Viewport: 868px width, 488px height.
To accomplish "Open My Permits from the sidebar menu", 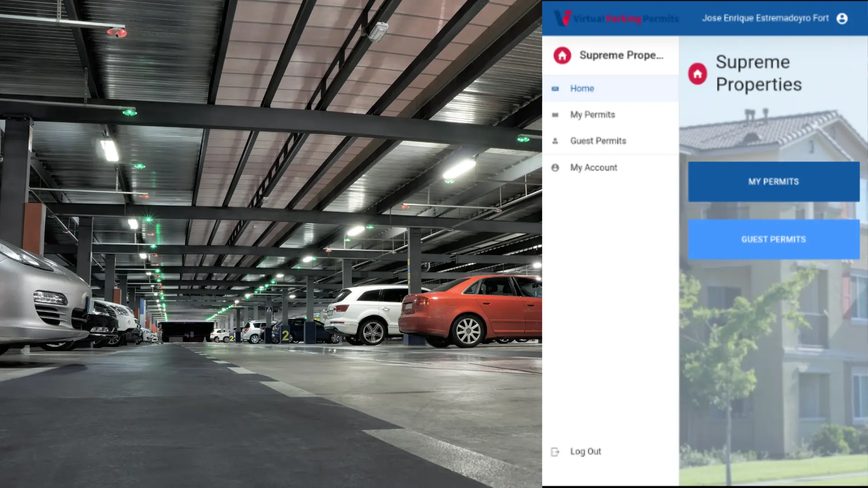I will pos(592,114).
